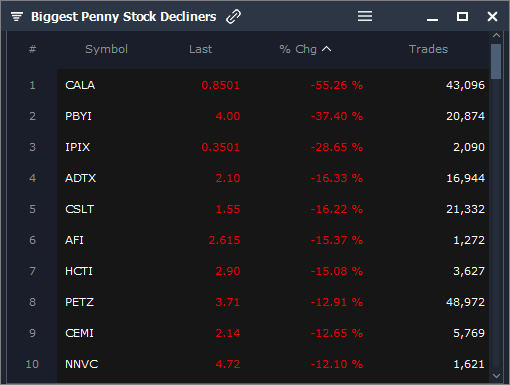Screen dimensions: 510x385
Task: Minimize the Biggest Penny Stock Decliners window
Action: pos(432,20)
